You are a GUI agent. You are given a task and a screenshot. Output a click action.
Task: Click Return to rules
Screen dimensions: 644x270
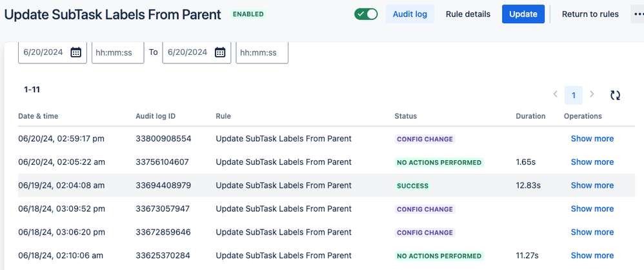[x=590, y=14]
